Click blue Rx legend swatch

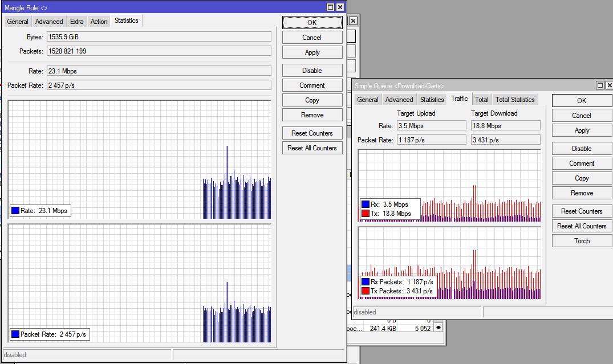click(x=366, y=205)
